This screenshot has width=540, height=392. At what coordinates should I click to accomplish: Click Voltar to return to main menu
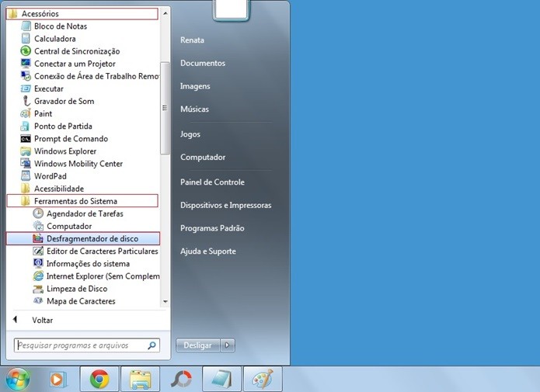(43, 320)
